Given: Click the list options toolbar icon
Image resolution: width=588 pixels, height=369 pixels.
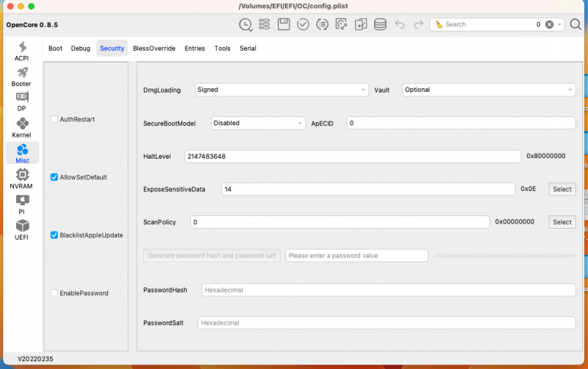Looking at the screenshot, I should click(265, 24).
